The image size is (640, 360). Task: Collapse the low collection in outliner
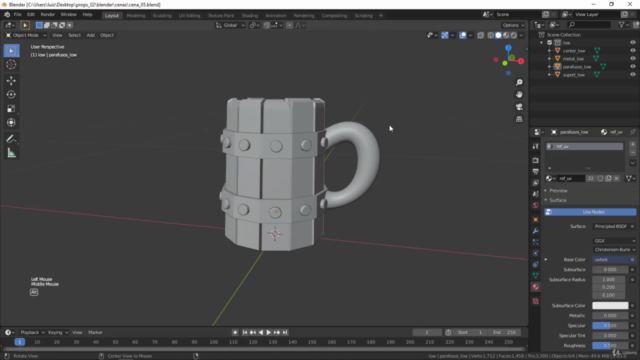(542, 42)
